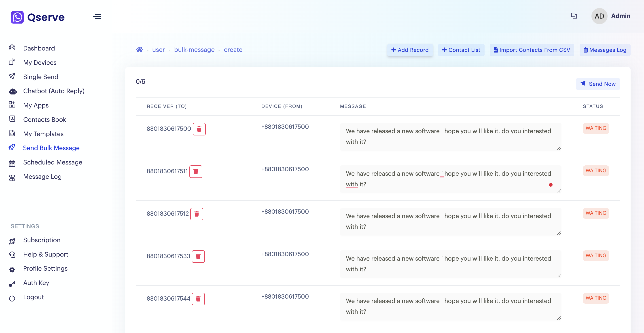This screenshot has width=644, height=333.
Task: Open Import Contacts From CSV
Action: point(532,50)
